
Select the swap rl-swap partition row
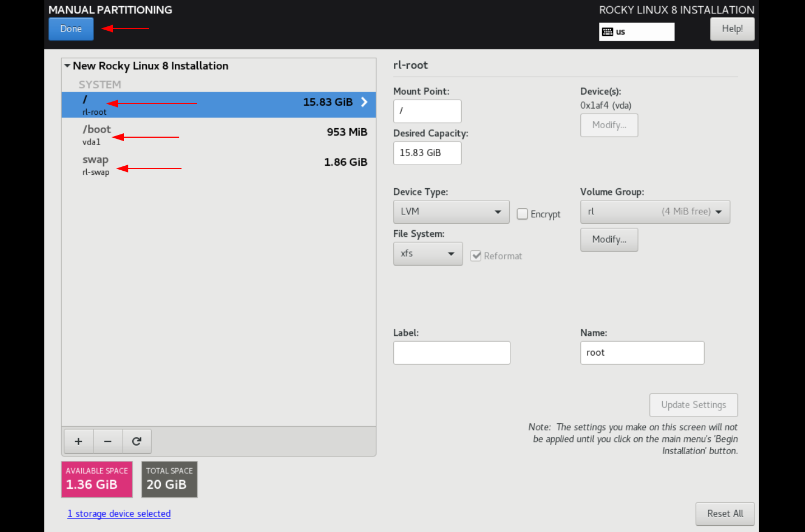[x=218, y=165]
